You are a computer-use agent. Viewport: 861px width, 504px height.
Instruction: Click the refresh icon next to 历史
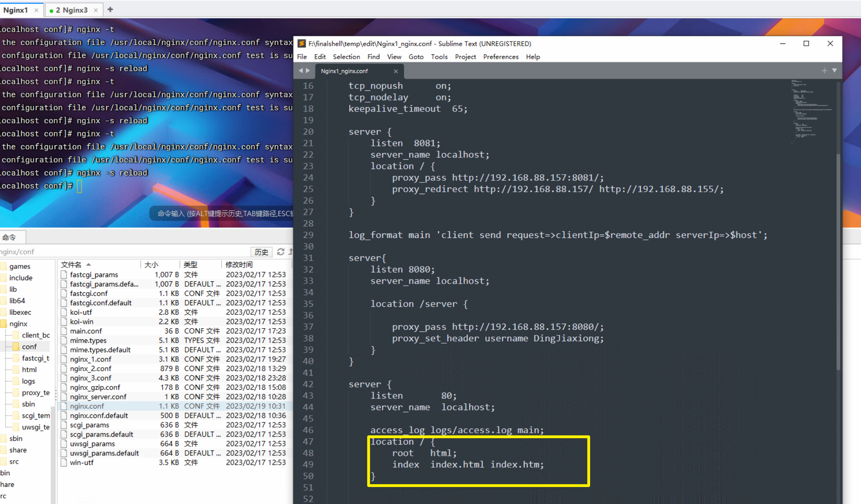(x=281, y=252)
